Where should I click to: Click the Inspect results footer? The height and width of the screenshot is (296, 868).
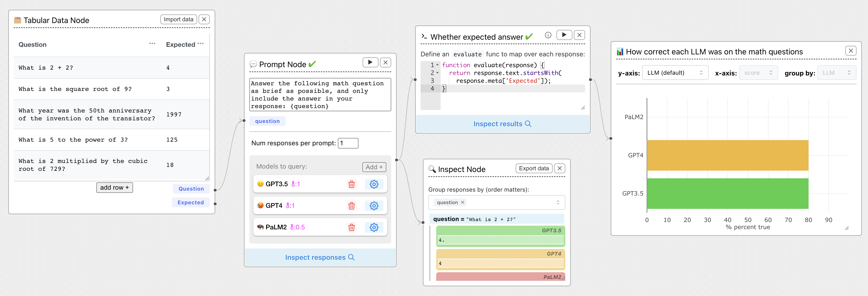tap(502, 124)
